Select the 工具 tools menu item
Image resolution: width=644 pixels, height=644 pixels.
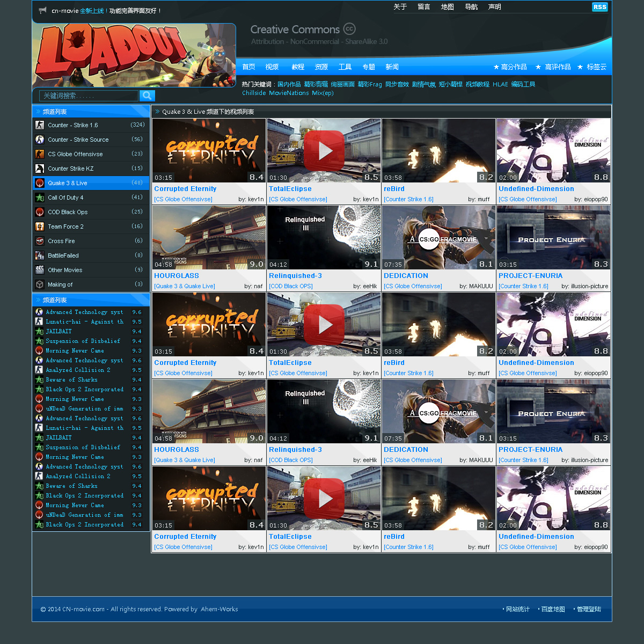point(345,67)
